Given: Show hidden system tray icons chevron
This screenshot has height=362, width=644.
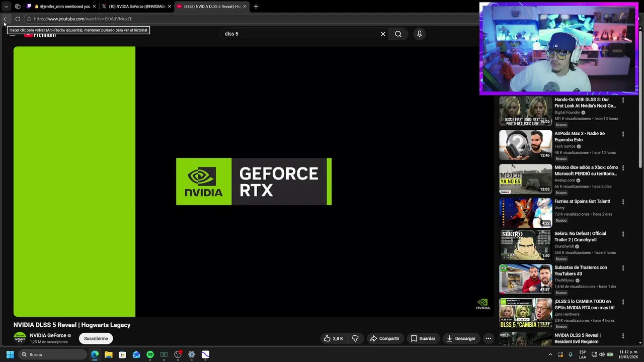Looking at the screenshot, I should [550, 354].
